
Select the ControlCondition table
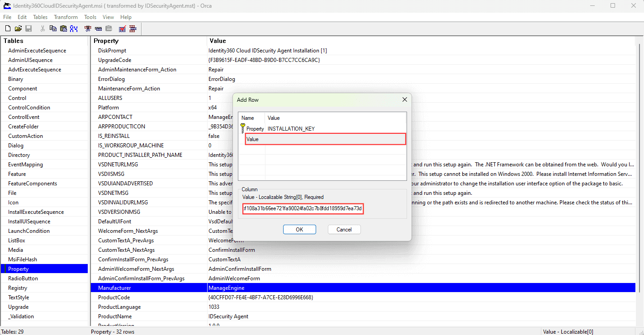[x=29, y=108]
